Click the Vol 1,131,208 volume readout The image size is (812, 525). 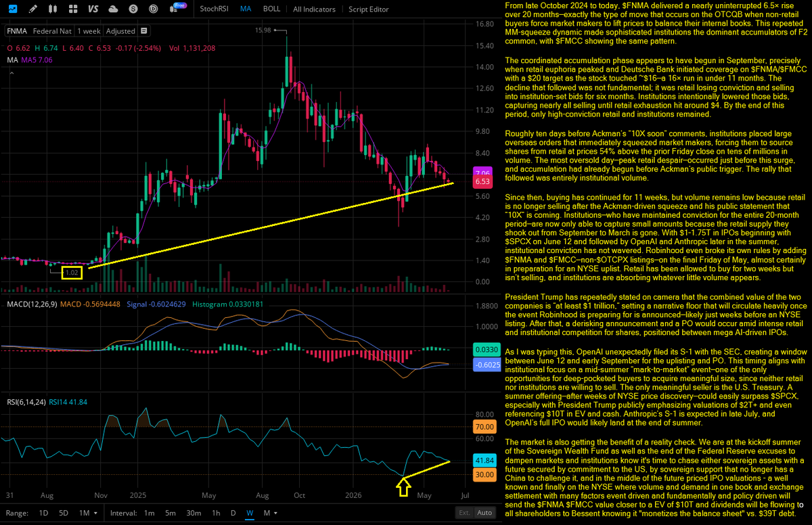192,48
